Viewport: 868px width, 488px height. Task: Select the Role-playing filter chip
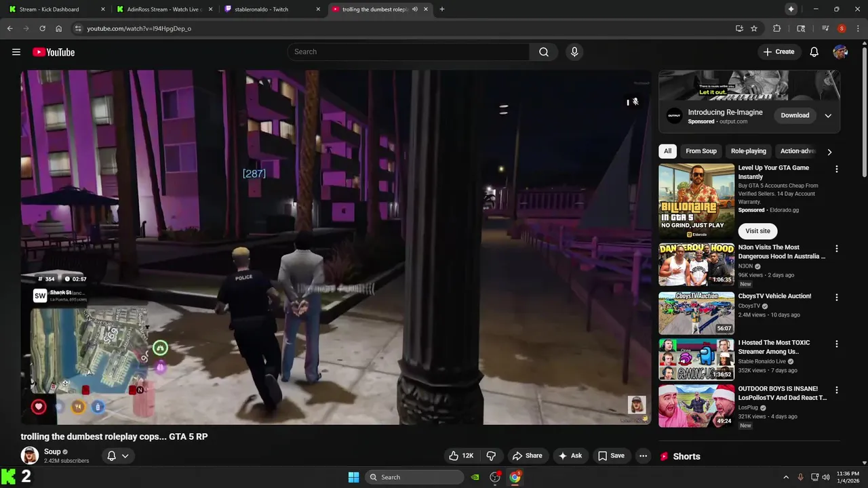click(749, 151)
